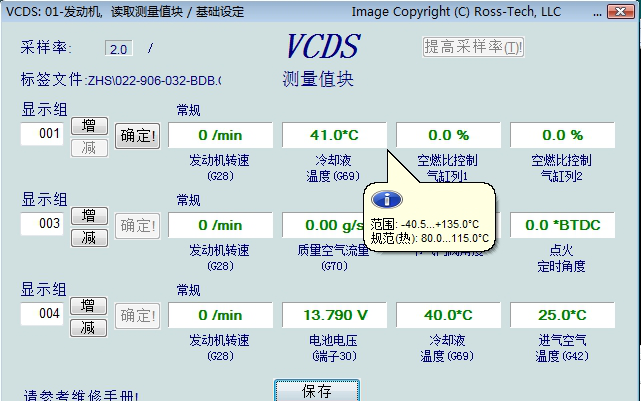Click the 常规 label above group 001's values
This screenshot has width=641, height=417.
coord(188,110)
